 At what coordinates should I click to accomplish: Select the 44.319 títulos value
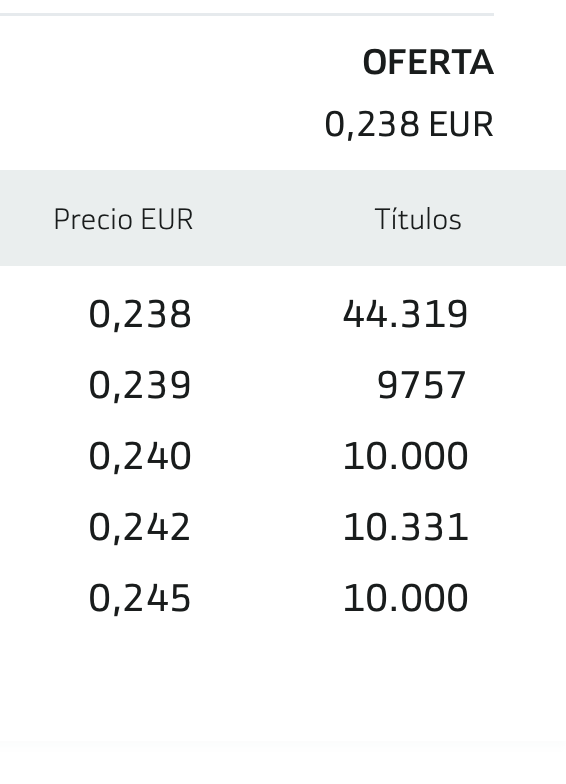coord(405,314)
